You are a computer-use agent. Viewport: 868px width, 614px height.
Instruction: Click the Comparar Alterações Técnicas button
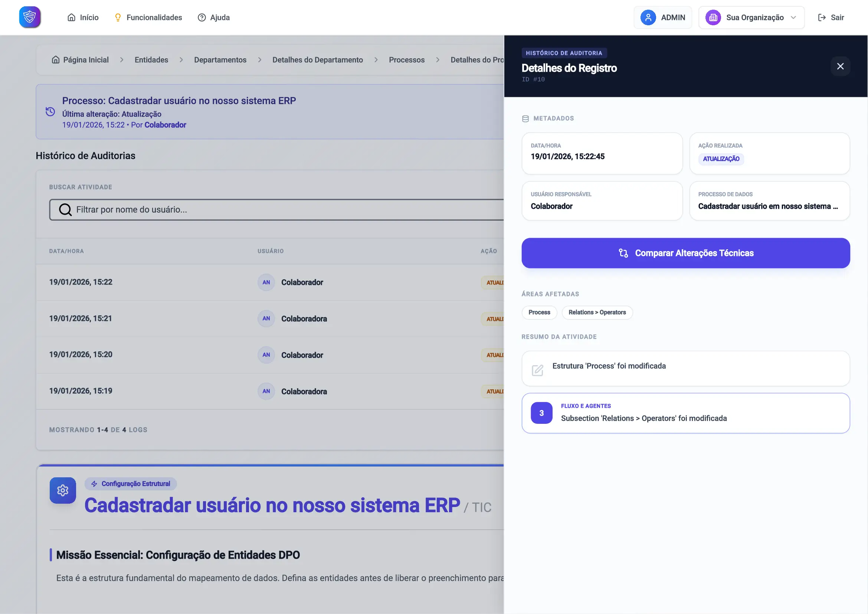685,253
